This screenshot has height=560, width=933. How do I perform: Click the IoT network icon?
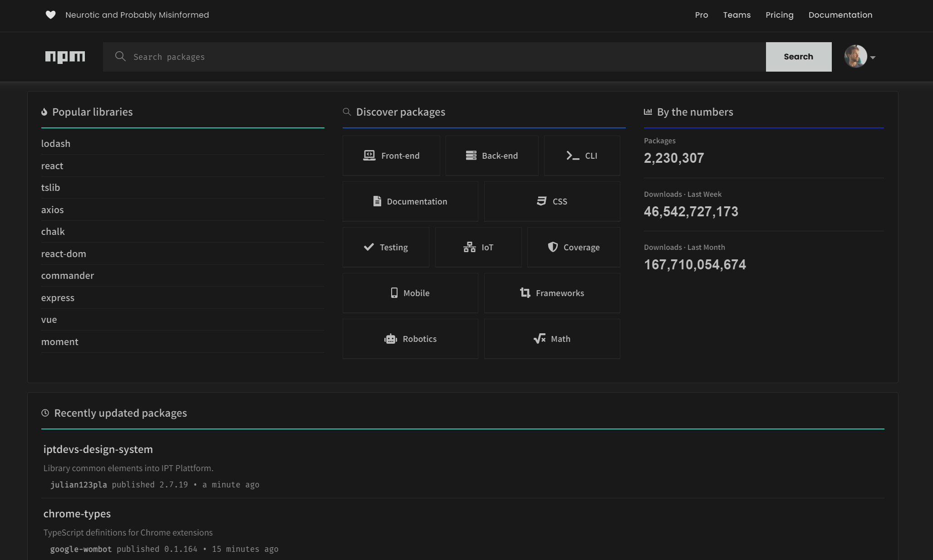tap(470, 247)
